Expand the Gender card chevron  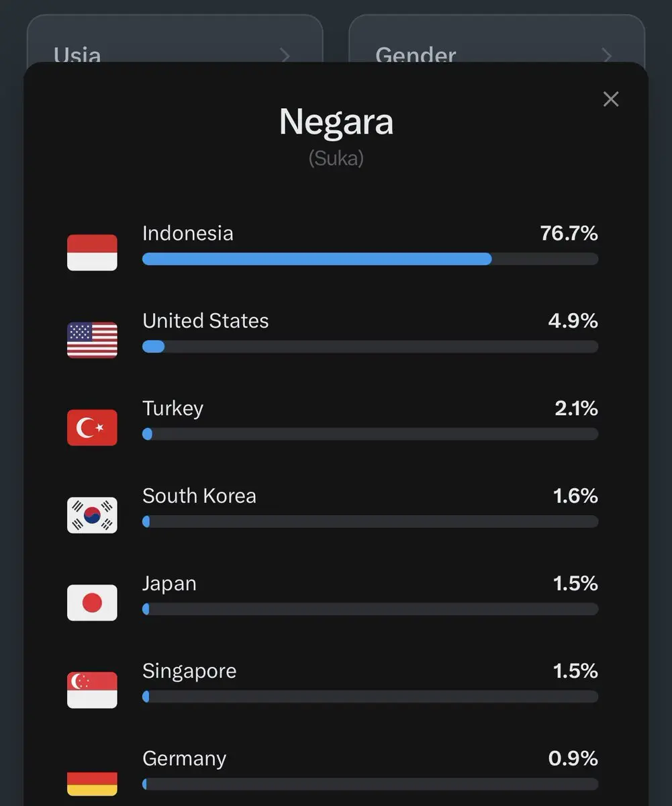coord(607,55)
